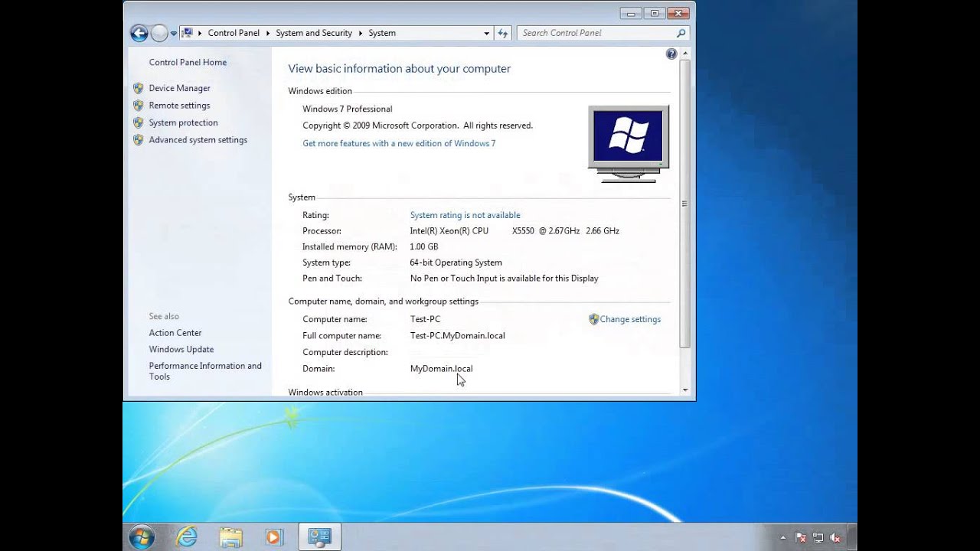Open Control Panel Home
Image resolution: width=980 pixels, height=551 pixels.
188,63
